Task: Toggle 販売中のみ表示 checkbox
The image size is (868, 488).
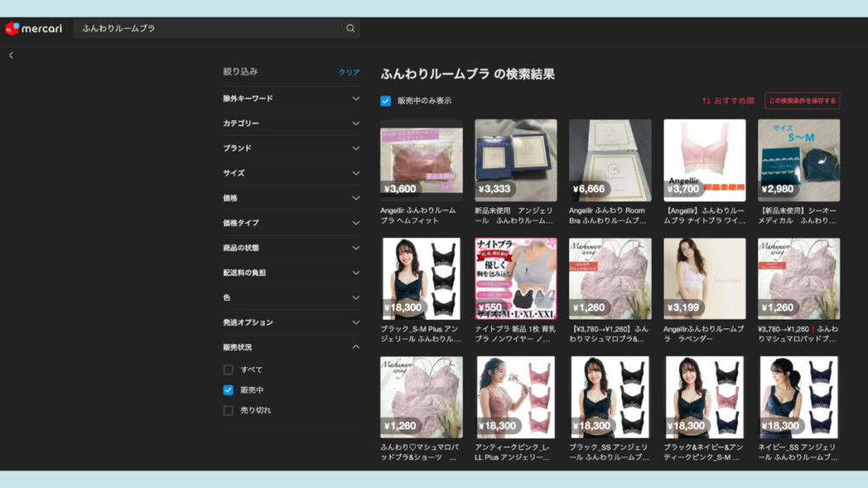Action: (385, 100)
